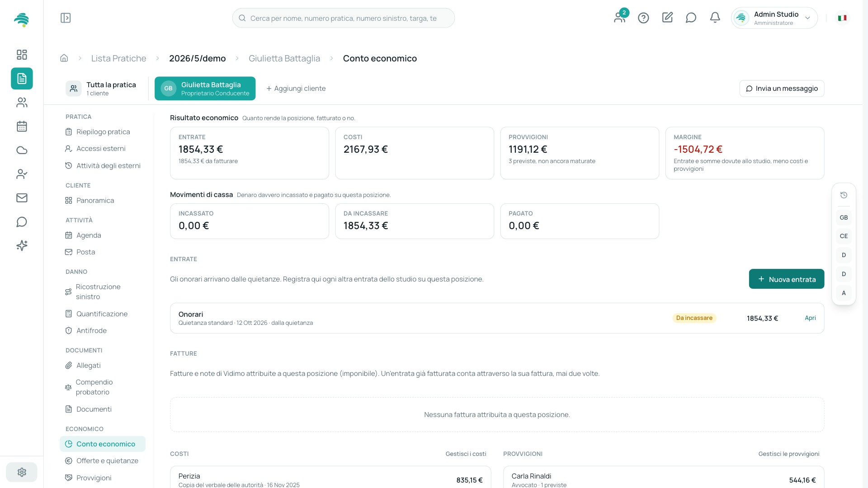Image resolution: width=868 pixels, height=488 pixels.
Task: Open the notifications bell icon
Action: click(x=715, y=18)
